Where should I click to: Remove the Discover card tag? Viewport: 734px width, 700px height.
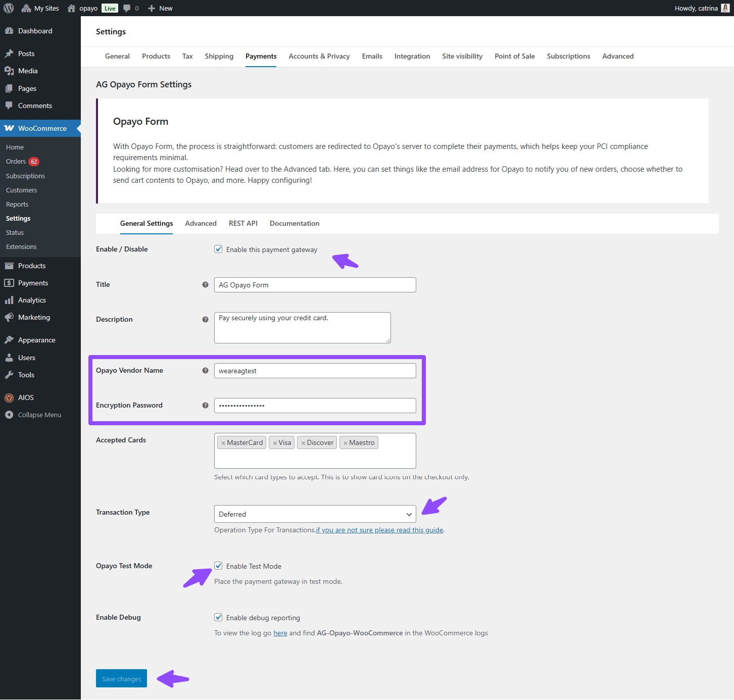[303, 443]
